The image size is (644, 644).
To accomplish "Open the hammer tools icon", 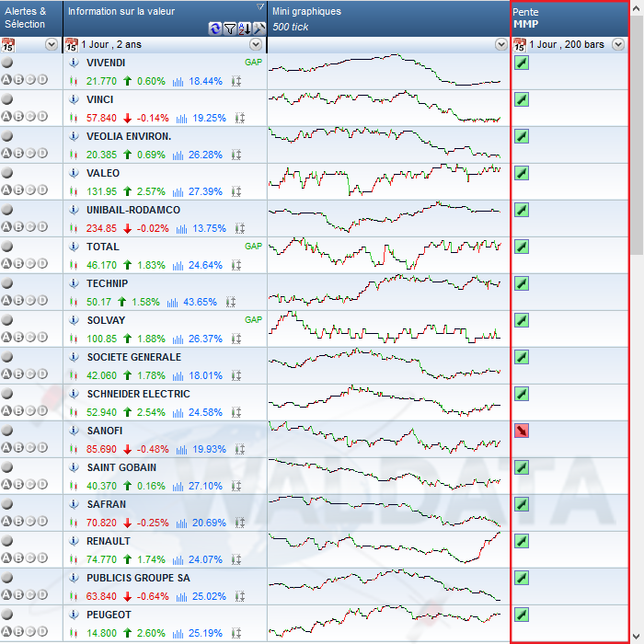I will click(259, 29).
